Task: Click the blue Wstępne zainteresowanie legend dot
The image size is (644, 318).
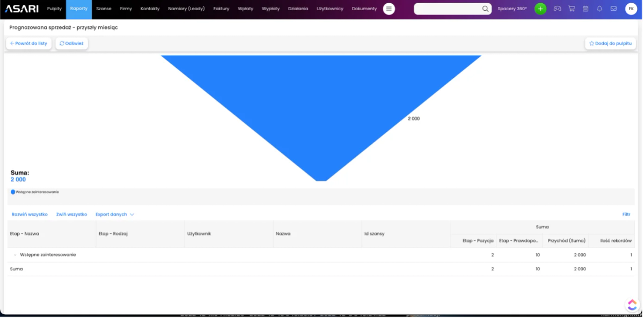Action: tap(13, 192)
